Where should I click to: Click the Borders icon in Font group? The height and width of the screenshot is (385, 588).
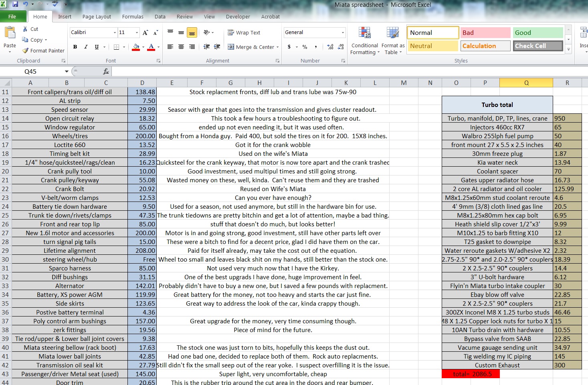[116, 47]
